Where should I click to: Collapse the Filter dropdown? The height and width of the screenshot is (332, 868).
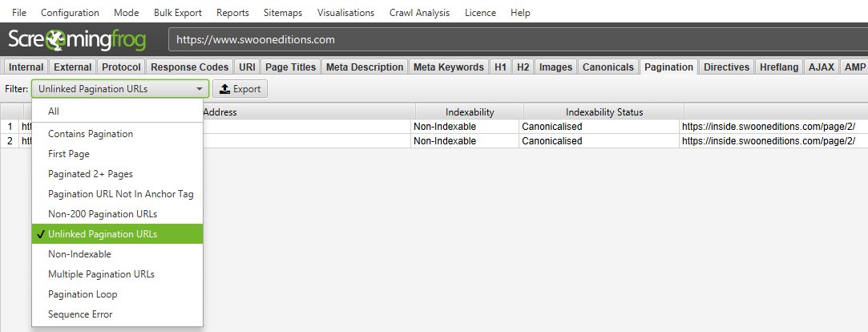tap(120, 89)
